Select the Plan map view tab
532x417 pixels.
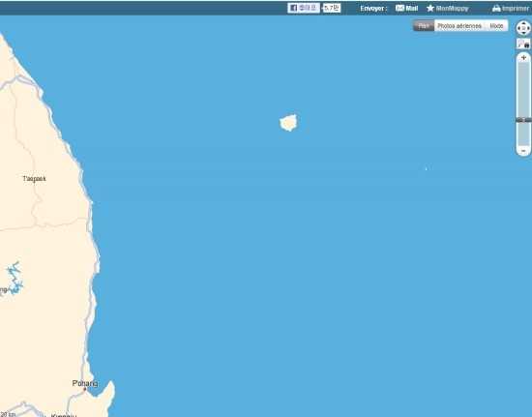(424, 26)
